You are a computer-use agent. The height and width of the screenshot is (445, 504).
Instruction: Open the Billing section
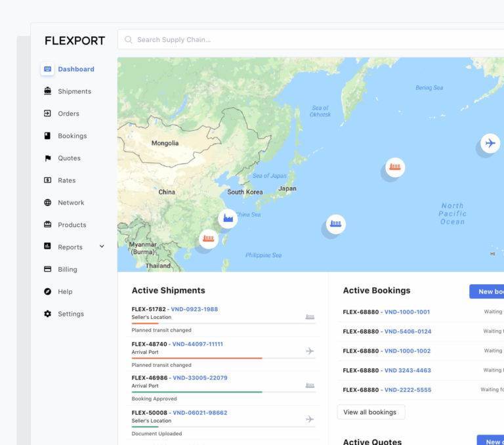click(67, 269)
